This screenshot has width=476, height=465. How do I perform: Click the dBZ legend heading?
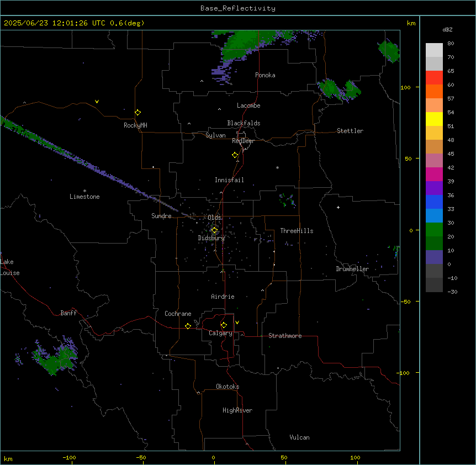[x=447, y=30]
